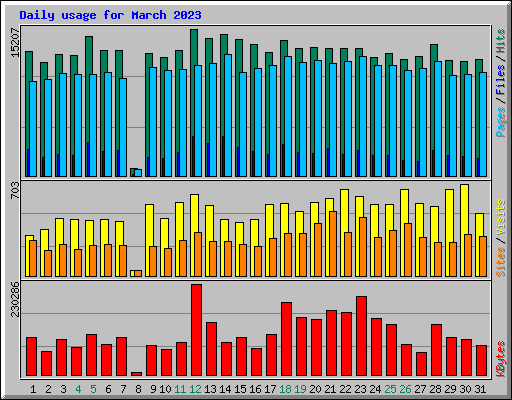This screenshot has width=512, height=400.
Task: Click the 230286 KBytes axis value
Action: (x=15, y=299)
